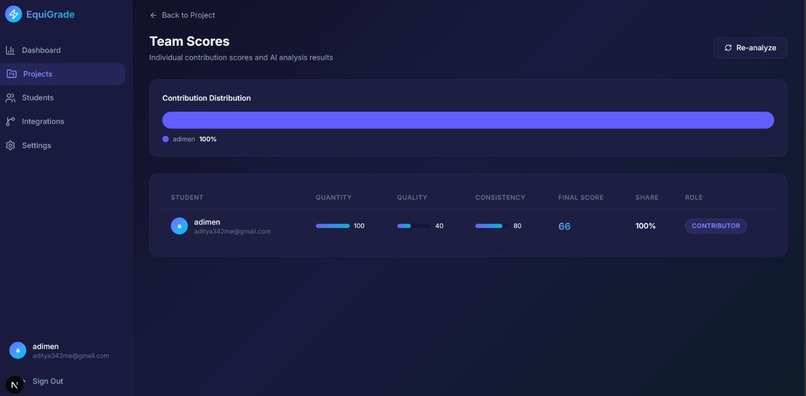806x396 pixels.
Task: Click the Team Scores heading
Action: pyautogui.click(x=189, y=41)
